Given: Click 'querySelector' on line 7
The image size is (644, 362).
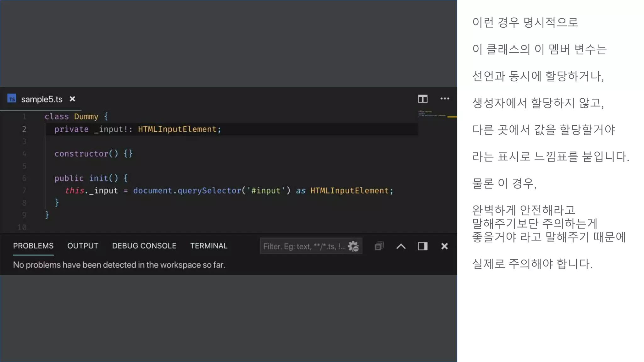Looking at the screenshot, I should click(209, 190).
